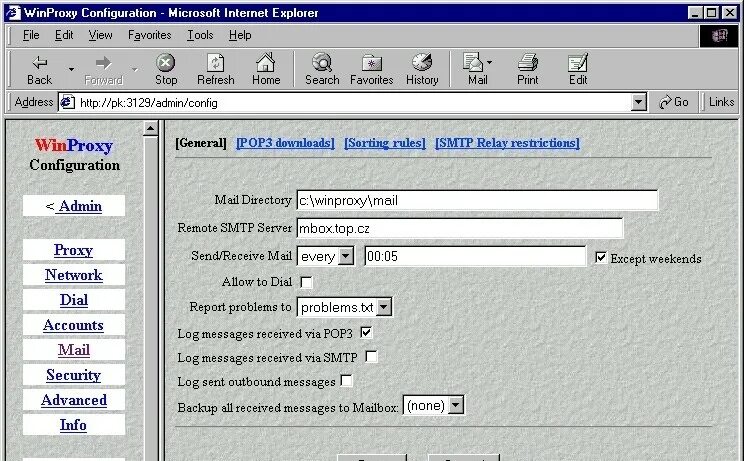Click the Go button
The image size is (744, 461).
pyautogui.click(x=673, y=102)
